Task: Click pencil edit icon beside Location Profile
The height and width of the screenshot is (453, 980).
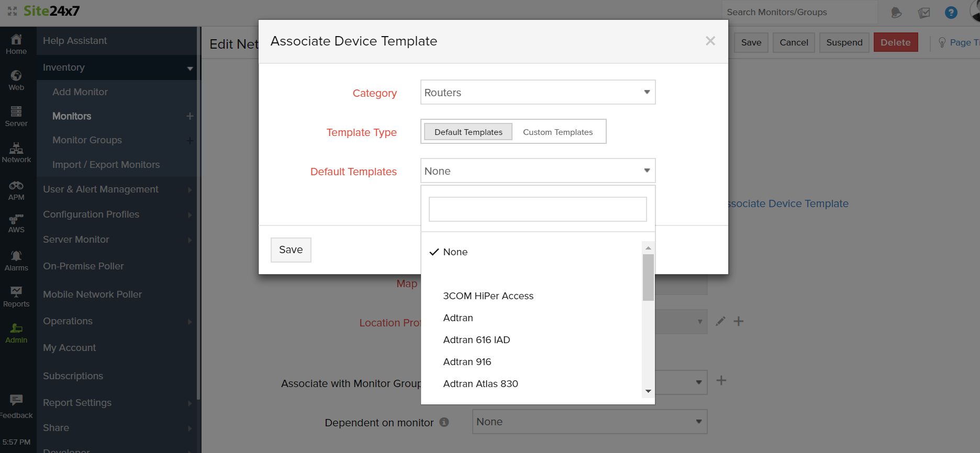Action: (720, 321)
